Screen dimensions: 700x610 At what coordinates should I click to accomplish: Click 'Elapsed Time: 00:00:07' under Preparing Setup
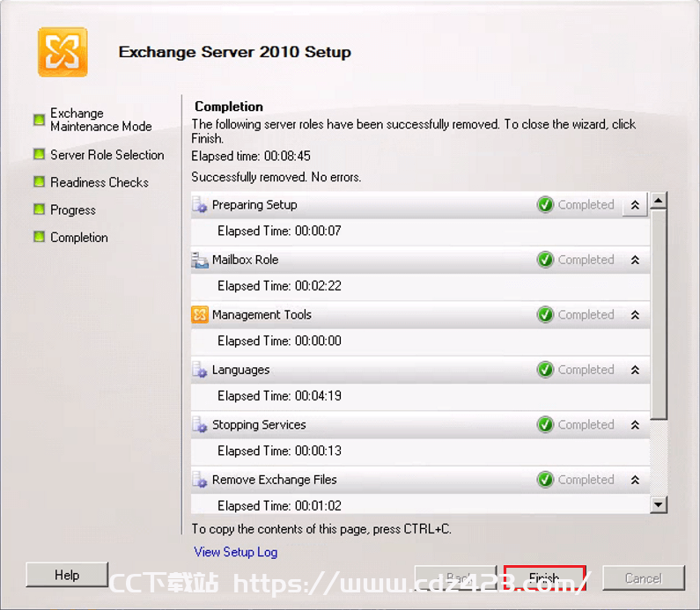click(279, 232)
